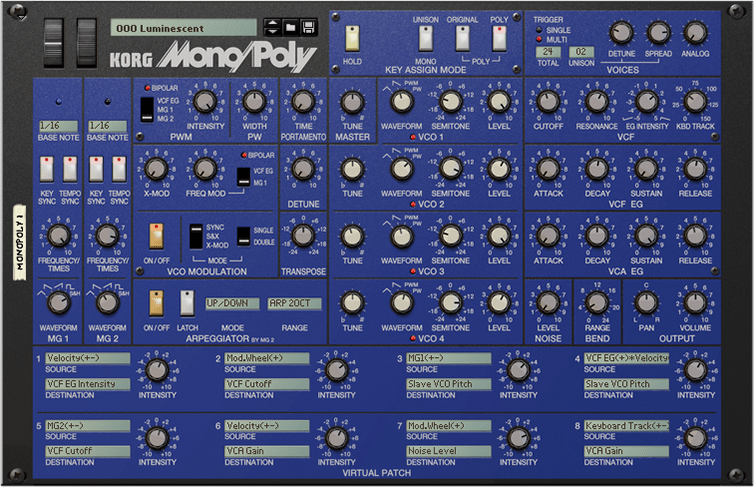Click the browse patch folder icon

290,27
